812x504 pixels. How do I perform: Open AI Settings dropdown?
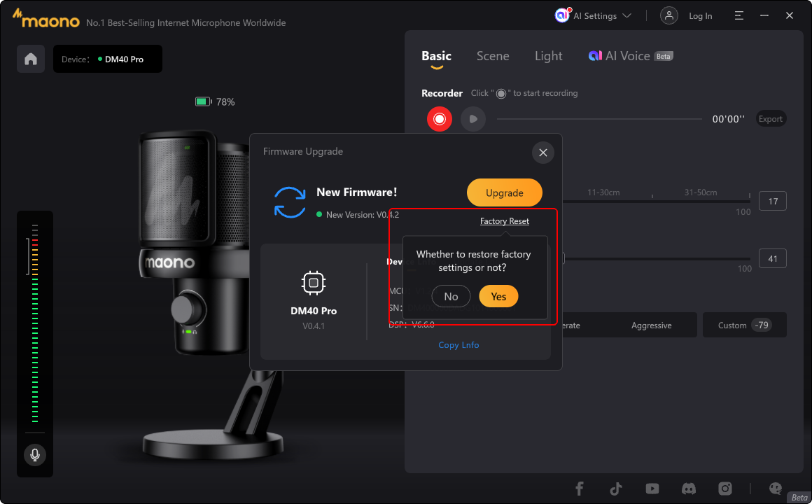pyautogui.click(x=593, y=15)
